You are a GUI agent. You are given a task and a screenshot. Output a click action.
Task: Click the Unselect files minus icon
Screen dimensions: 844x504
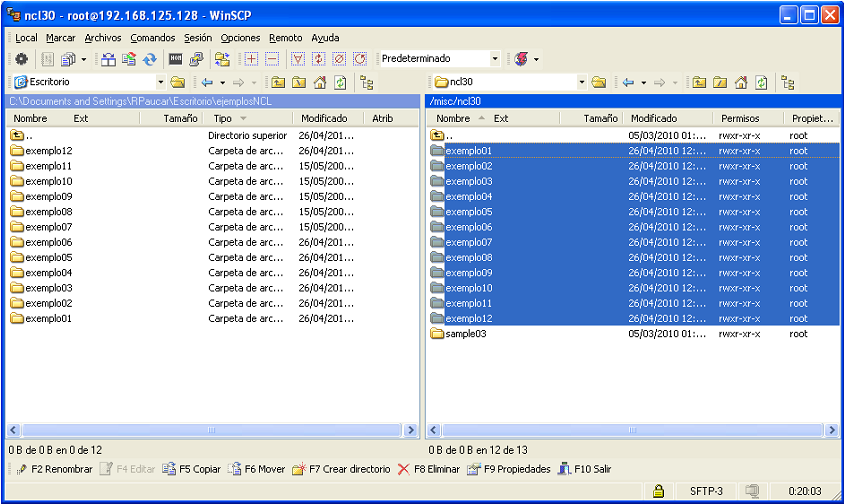coord(272,59)
